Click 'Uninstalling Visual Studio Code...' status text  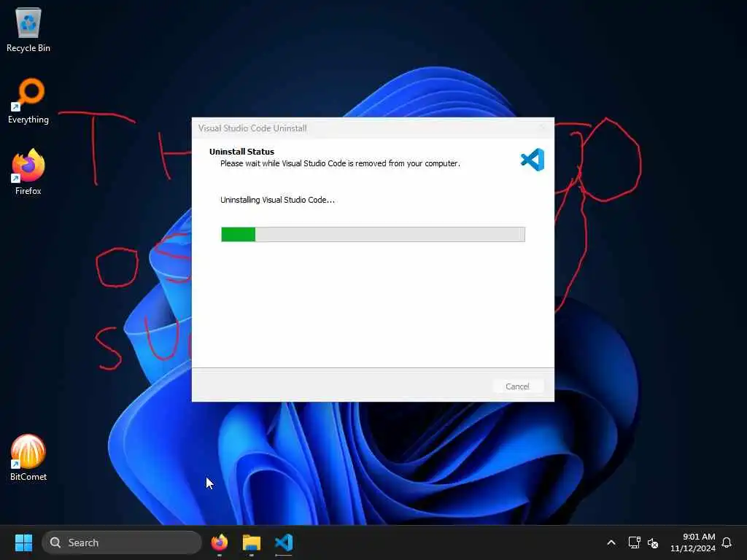point(277,200)
